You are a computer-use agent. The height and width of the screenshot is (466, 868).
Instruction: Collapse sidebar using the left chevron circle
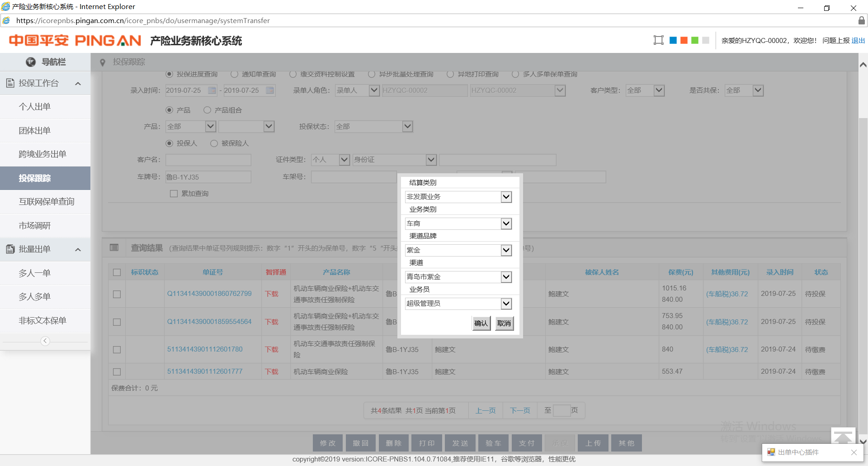click(45, 341)
